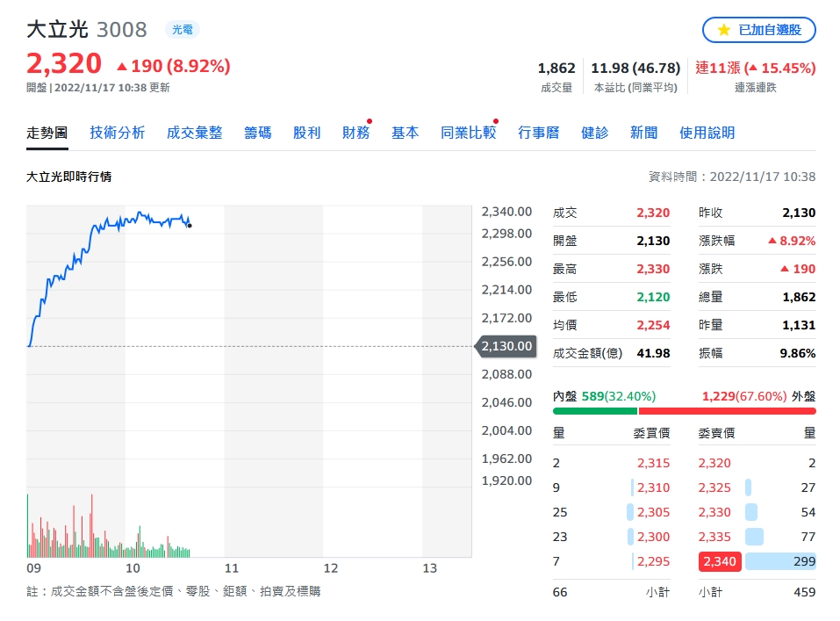Viewport: 840px width, 621px height.
Task: Switch to the 行事曆 tab
Action: (538, 133)
